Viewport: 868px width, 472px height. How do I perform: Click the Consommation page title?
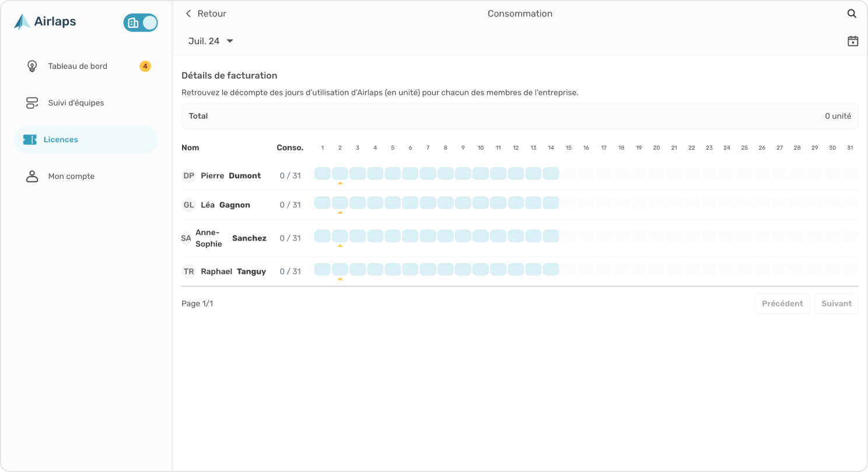click(520, 13)
